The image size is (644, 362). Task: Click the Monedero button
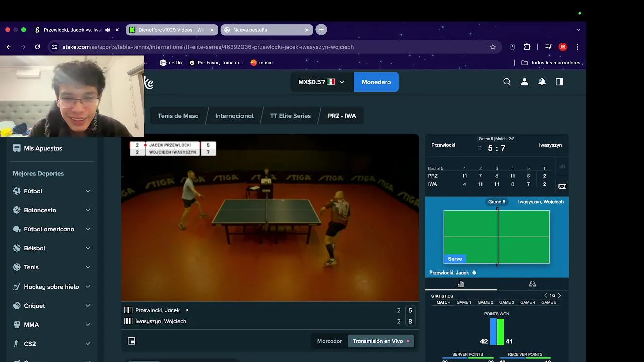click(376, 82)
